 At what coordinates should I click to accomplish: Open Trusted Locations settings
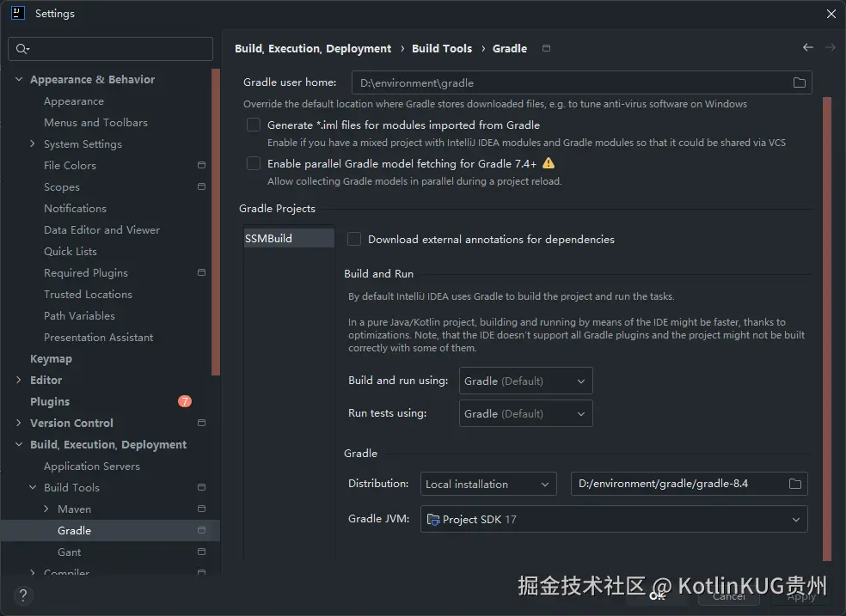pyautogui.click(x=88, y=295)
